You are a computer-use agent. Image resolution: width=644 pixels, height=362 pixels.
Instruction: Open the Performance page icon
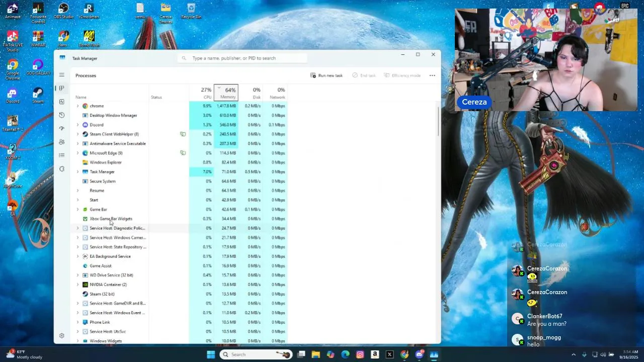coord(61,102)
